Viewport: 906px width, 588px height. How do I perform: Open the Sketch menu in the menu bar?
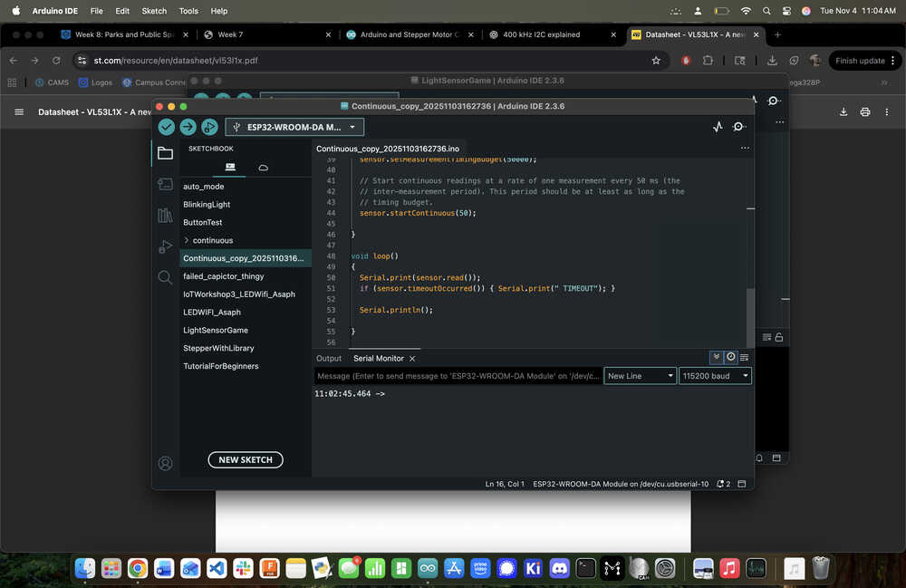[x=154, y=11]
